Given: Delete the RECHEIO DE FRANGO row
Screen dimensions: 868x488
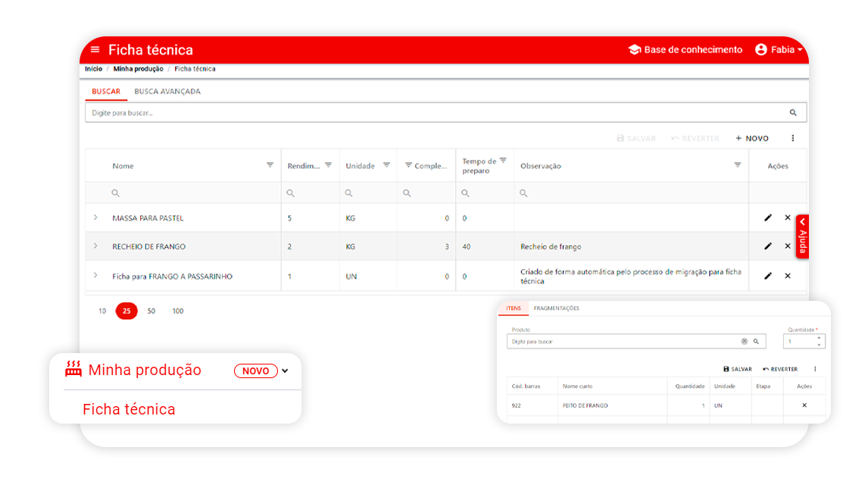Looking at the screenshot, I should tap(788, 246).
